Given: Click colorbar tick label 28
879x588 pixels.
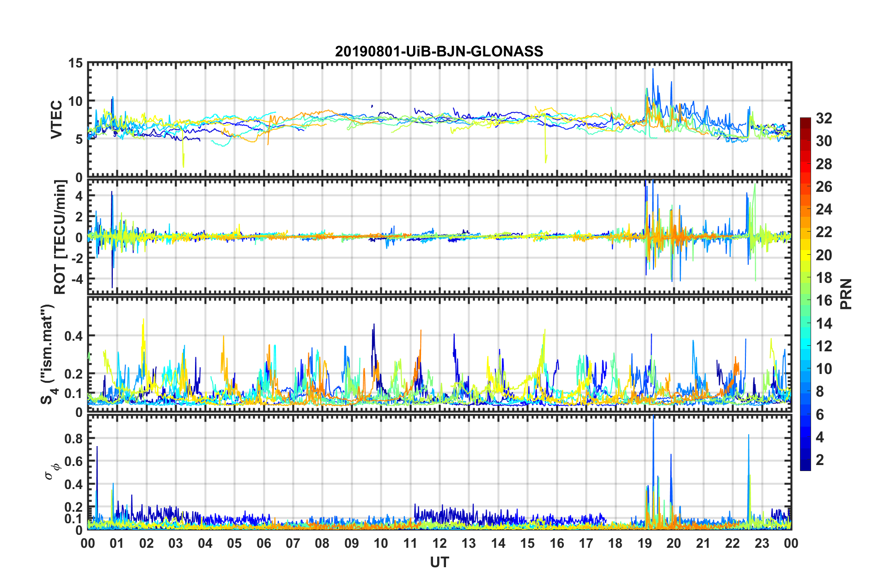Looking at the screenshot, I should click(824, 164).
